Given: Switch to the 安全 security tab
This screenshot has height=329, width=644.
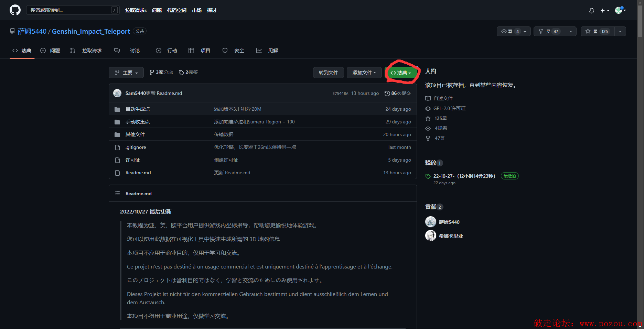Looking at the screenshot, I should pyautogui.click(x=233, y=51).
